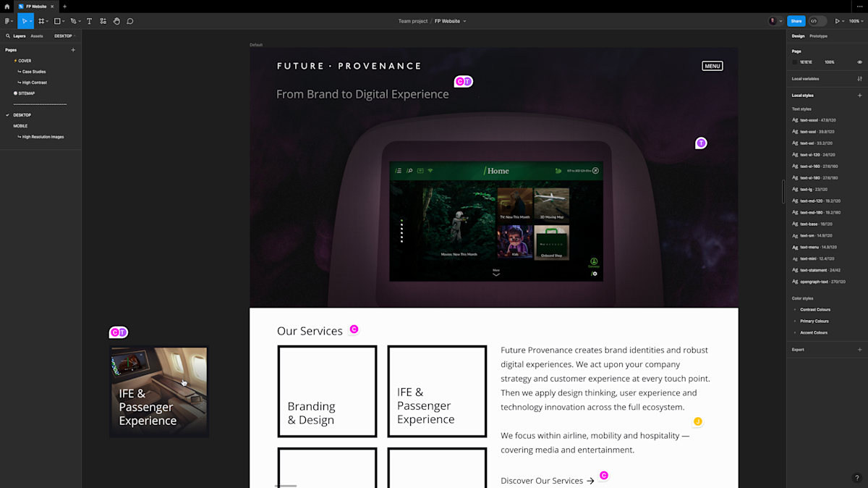This screenshot has width=868, height=488.
Task: Click the Share button
Action: point(796,21)
